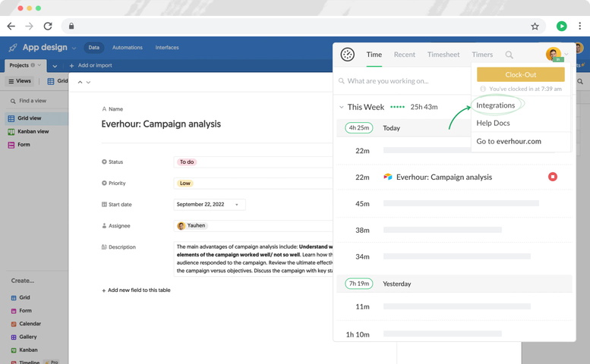Select the Time tab in Everhour
This screenshot has width=590, height=364.
pos(374,55)
